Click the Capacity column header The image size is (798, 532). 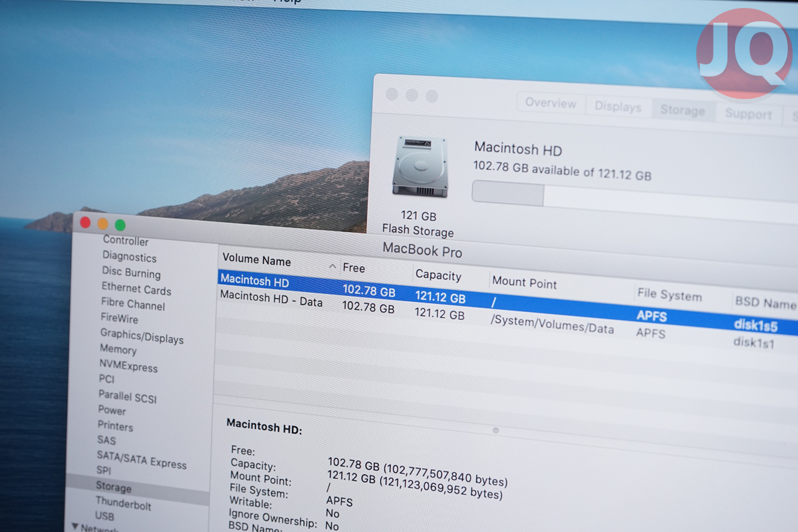tap(438, 275)
